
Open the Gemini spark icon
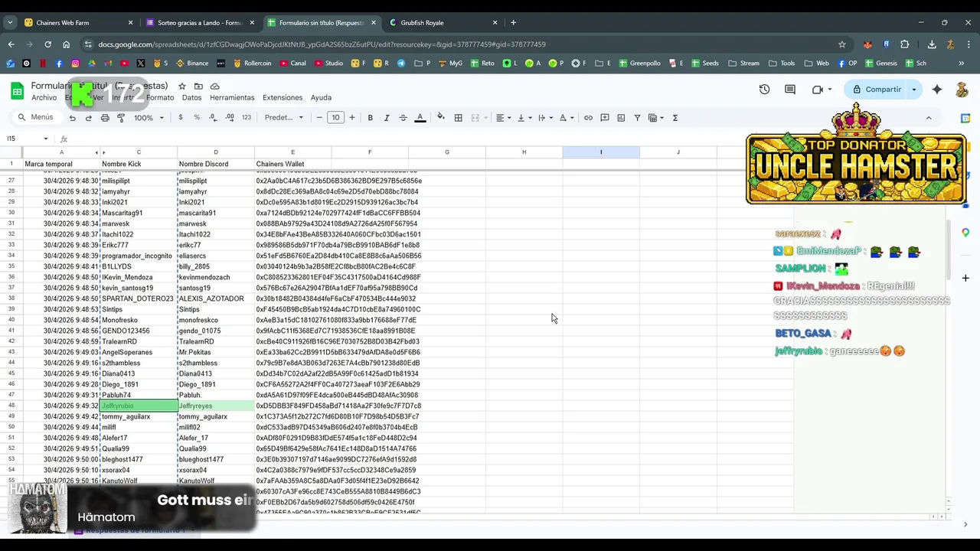(x=937, y=90)
